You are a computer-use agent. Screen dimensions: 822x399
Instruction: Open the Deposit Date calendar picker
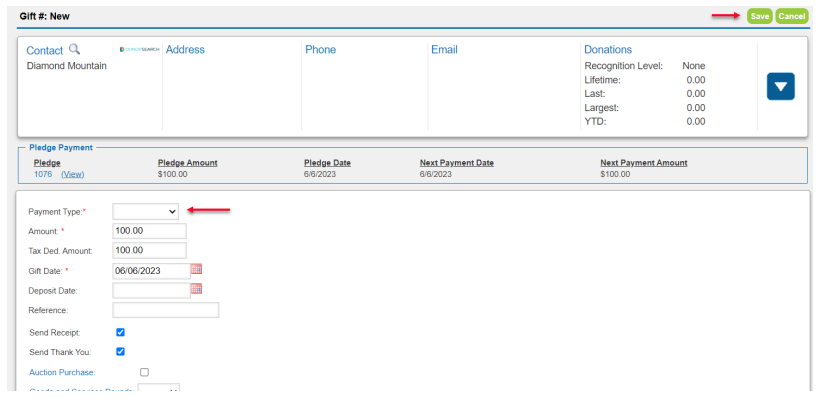(197, 289)
